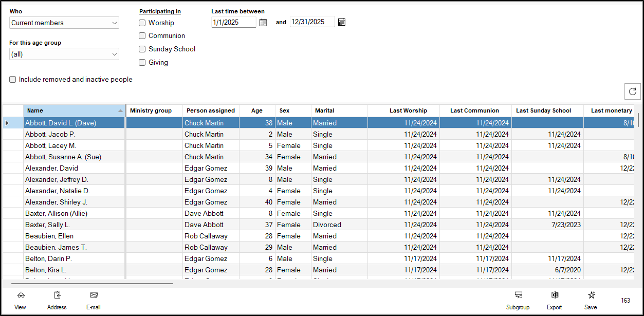644x316 pixels.
Task: Open the Address icon at bottom
Action: click(x=57, y=295)
